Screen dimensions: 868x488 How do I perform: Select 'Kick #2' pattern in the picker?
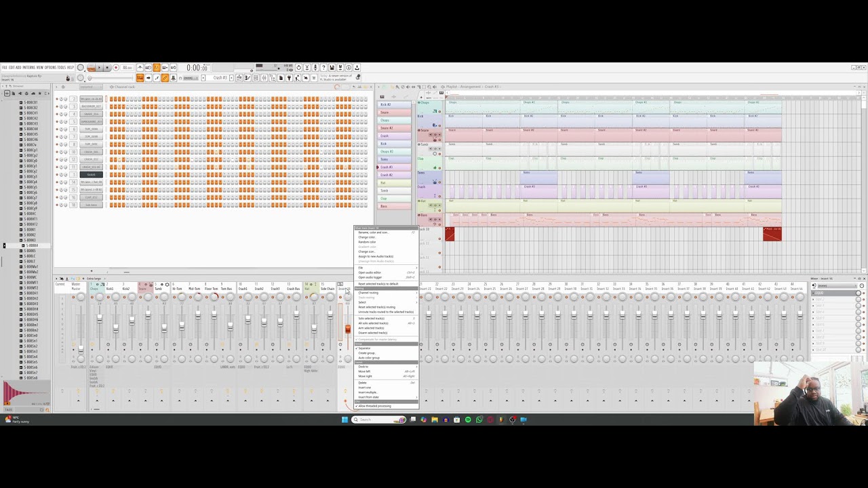(394, 104)
